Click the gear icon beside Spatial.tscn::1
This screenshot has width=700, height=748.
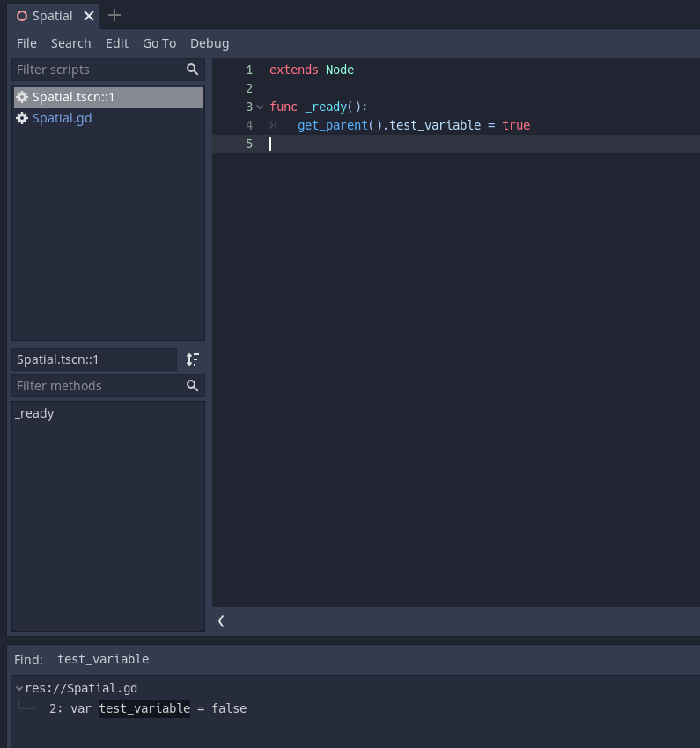point(22,97)
